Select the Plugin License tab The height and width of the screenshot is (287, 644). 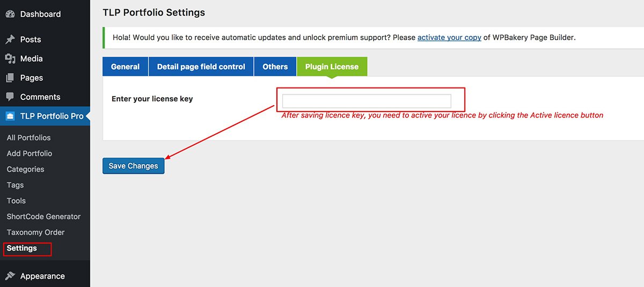click(332, 67)
